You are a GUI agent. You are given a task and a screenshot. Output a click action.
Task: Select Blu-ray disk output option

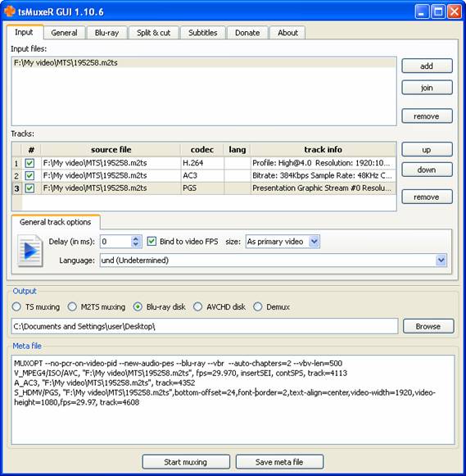click(x=138, y=307)
